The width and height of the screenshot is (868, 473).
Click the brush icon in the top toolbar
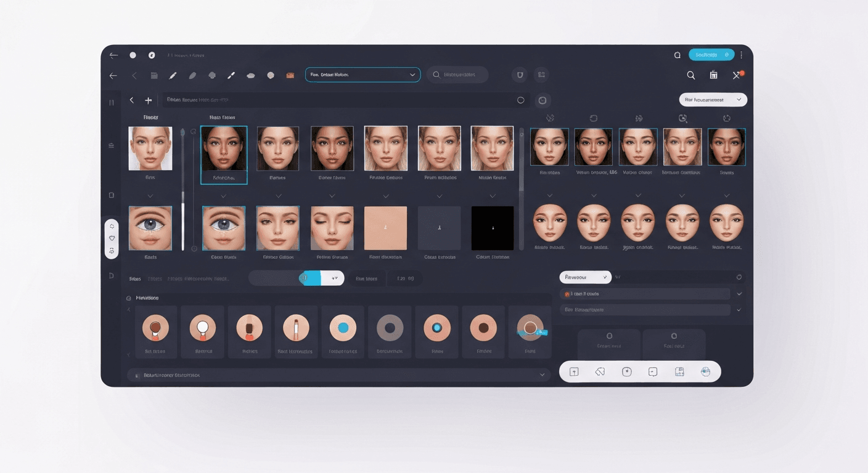coord(231,75)
